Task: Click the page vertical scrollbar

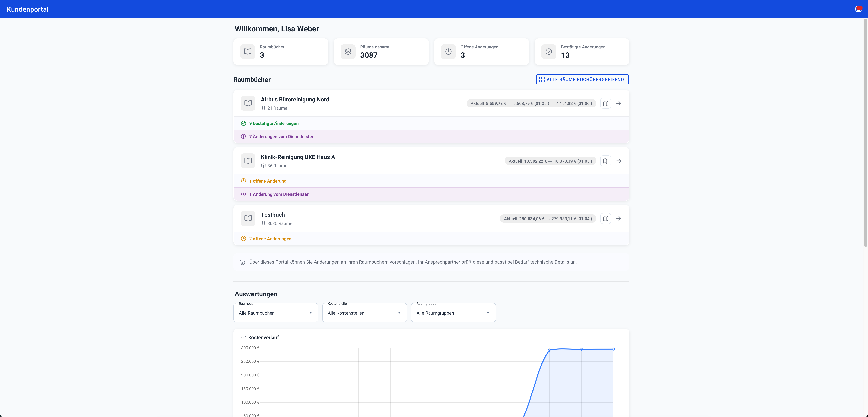Action: pyautogui.click(x=865, y=133)
